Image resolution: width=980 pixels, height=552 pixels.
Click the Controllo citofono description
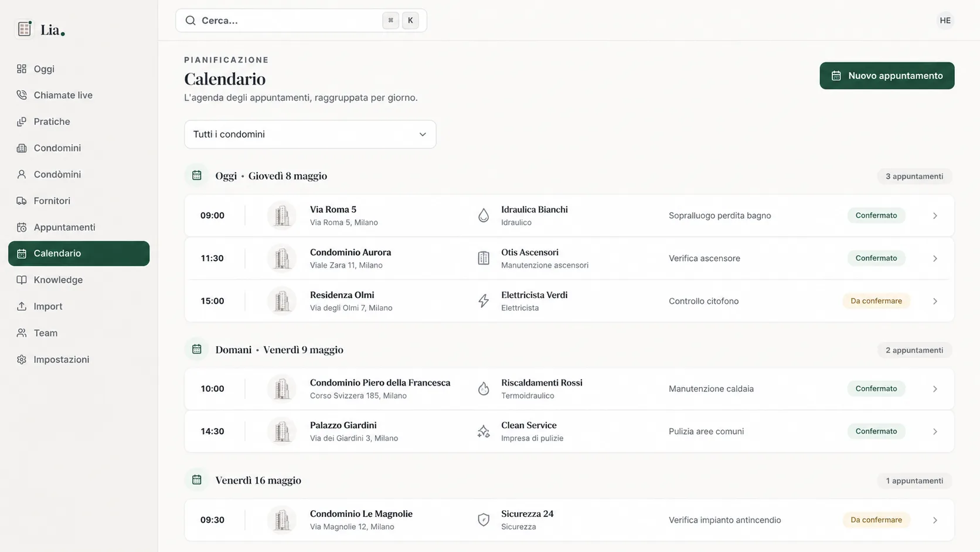coord(704,301)
